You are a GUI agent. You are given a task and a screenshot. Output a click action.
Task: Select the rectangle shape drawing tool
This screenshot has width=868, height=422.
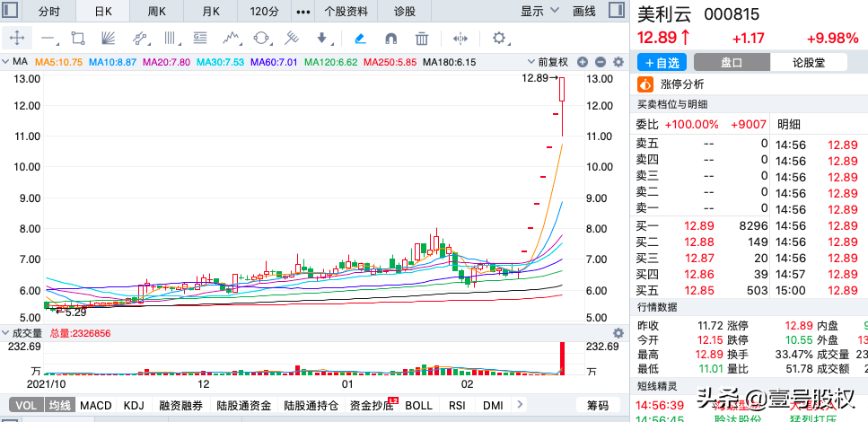pos(78,39)
